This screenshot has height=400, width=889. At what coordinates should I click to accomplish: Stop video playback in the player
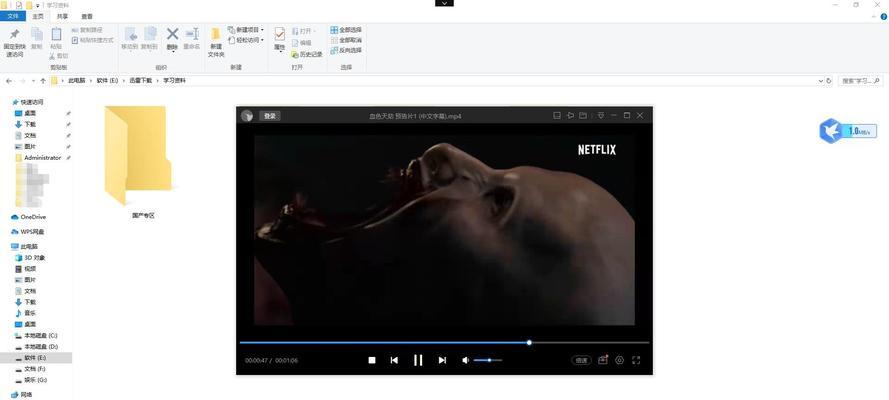tap(372, 360)
